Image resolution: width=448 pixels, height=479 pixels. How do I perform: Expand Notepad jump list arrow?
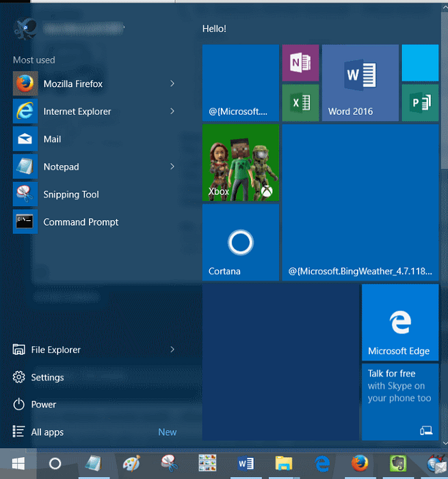(x=172, y=166)
